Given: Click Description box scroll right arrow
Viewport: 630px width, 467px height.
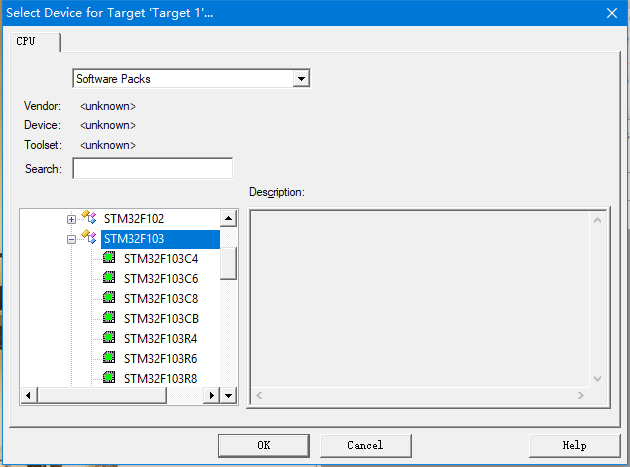Looking at the screenshot, I should pos(581,395).
